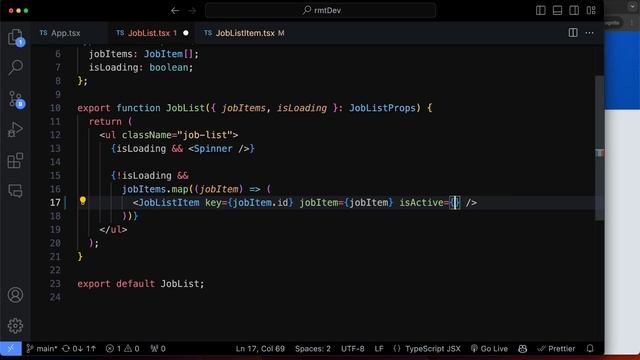This screenshot has height=360, width=640.
Task: Switch to the JobListItem.tsx tab
Action: tap(245, 33)
